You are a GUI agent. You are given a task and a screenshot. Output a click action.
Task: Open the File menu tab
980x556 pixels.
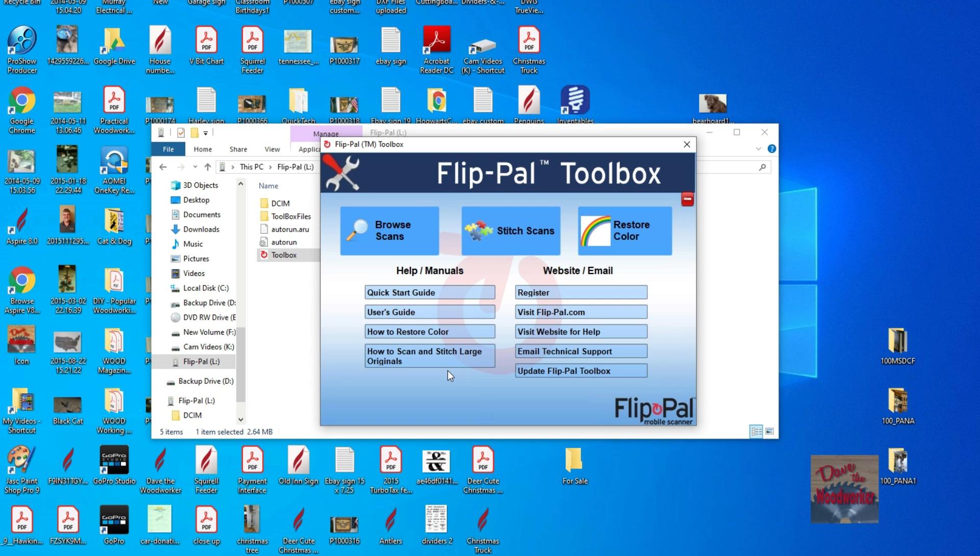(168, 149)
